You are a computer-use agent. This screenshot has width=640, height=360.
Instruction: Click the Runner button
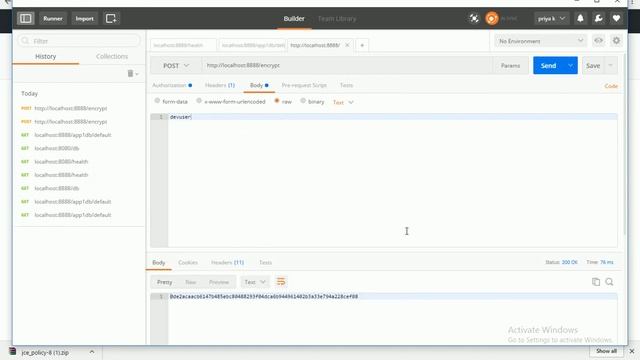click(x=53, y=18)
